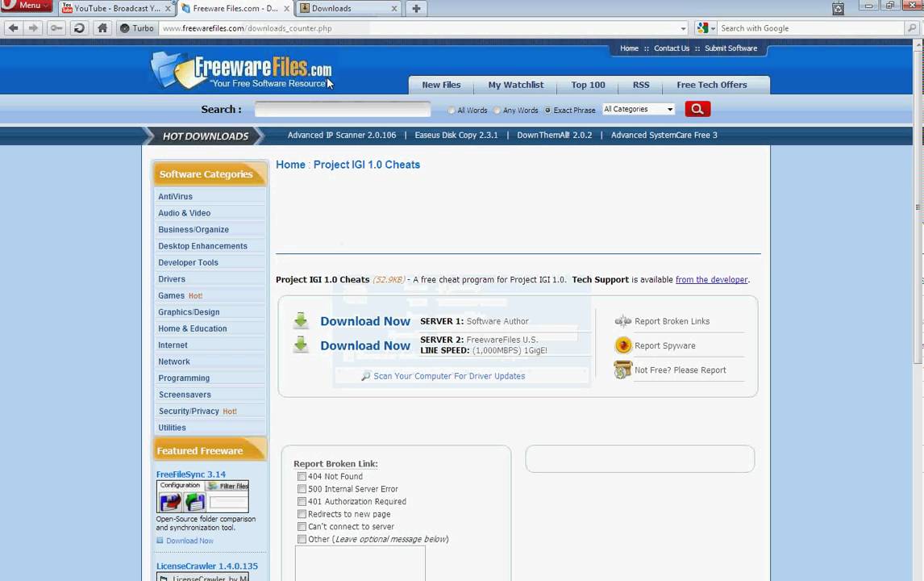This screenshot has width=924, height=581.
Task: Open the from the developer link
Action: point(711,279)
